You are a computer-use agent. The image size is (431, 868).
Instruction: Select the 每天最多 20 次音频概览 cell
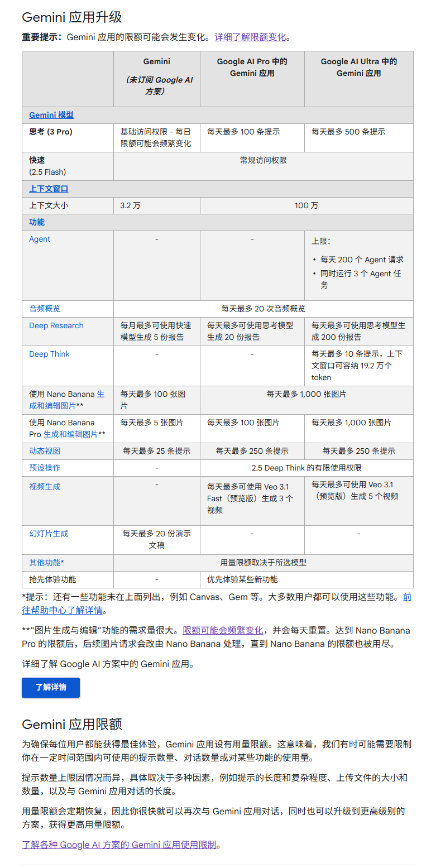click(x=264, y=309)
